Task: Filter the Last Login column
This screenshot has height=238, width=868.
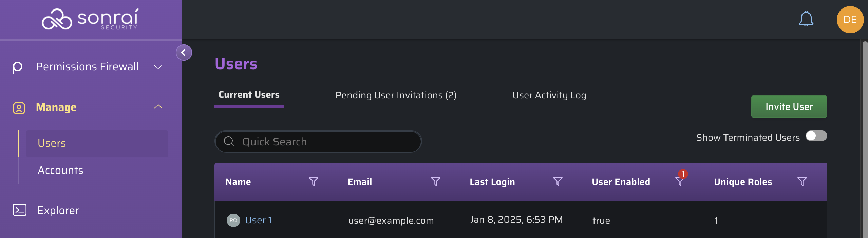Action: (558, 182)
